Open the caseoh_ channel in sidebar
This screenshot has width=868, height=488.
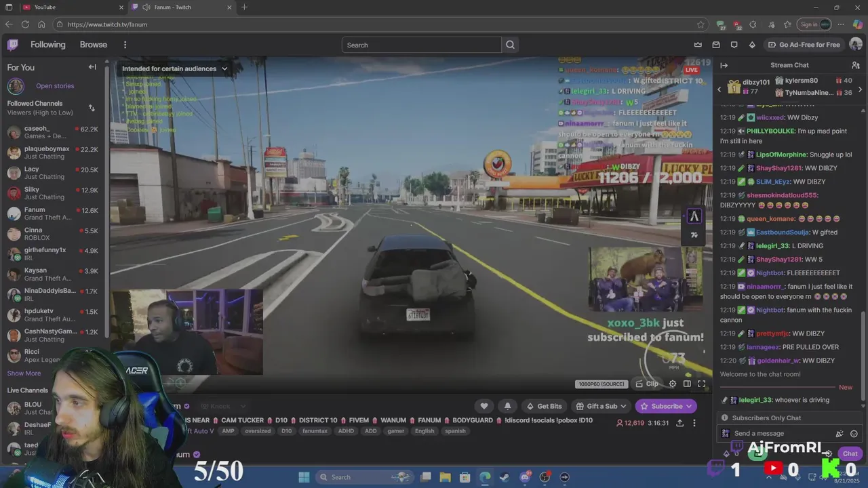click(53, 132)
